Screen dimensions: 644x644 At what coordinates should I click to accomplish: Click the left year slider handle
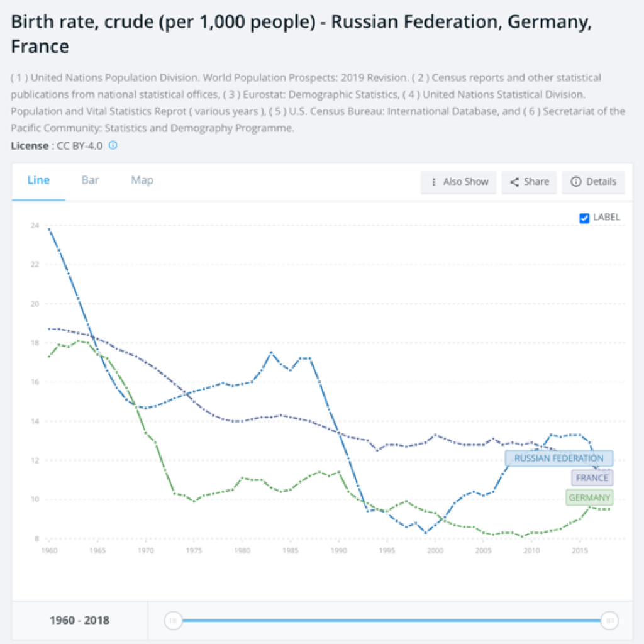tap(173, 621)
